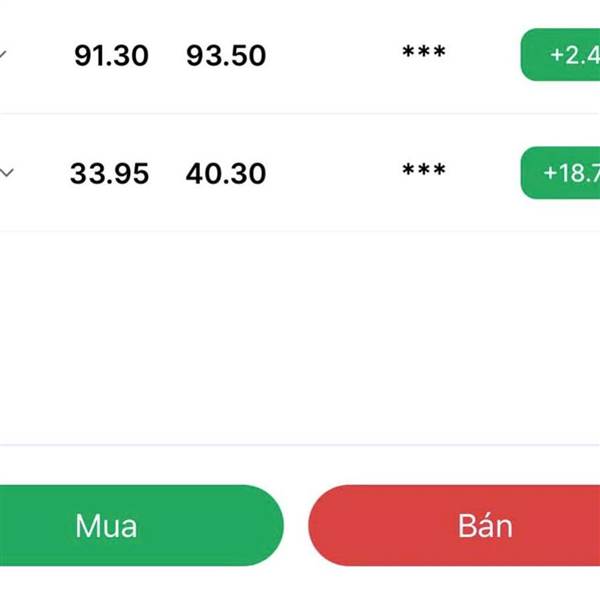Select the 33.95 price value

tap(109, 174)
